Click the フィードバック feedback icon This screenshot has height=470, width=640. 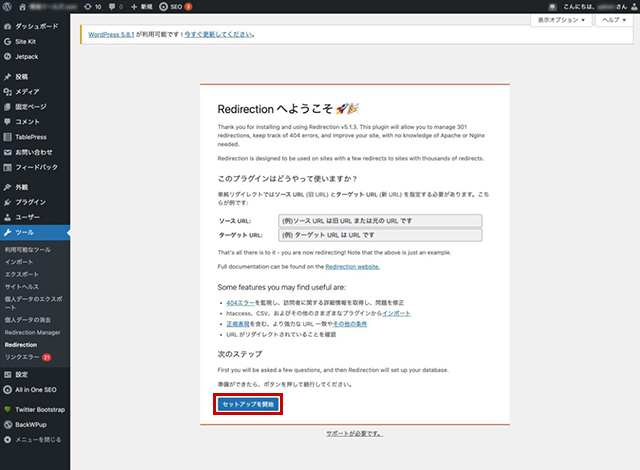(7, 167)
